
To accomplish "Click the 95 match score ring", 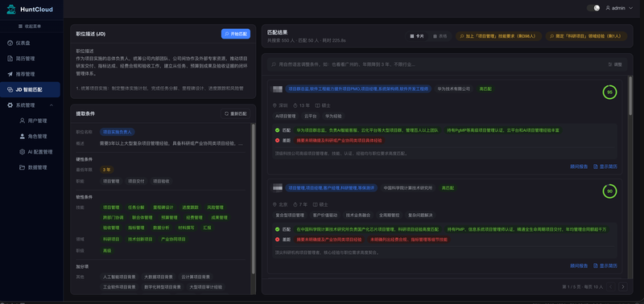I will click(609, 92).
